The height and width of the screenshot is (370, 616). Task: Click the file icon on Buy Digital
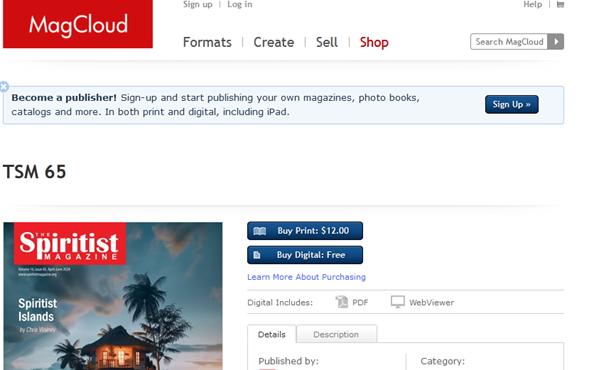[257, 255]
